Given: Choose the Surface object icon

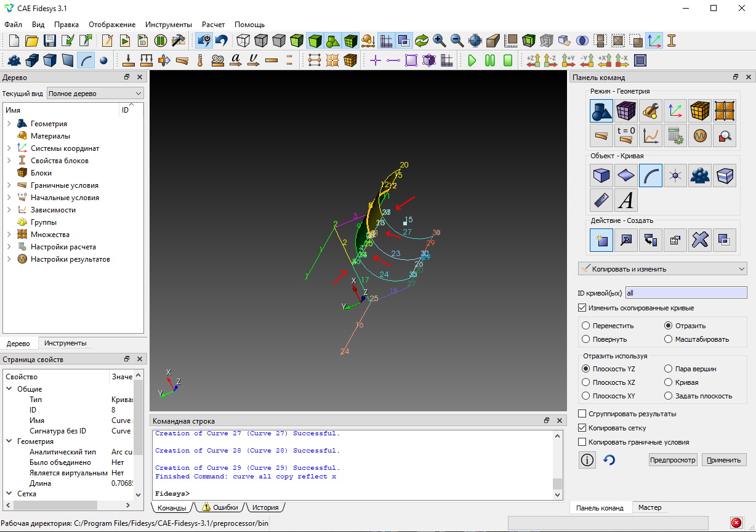Looking at the screenshot, I should tap(626, 176).
